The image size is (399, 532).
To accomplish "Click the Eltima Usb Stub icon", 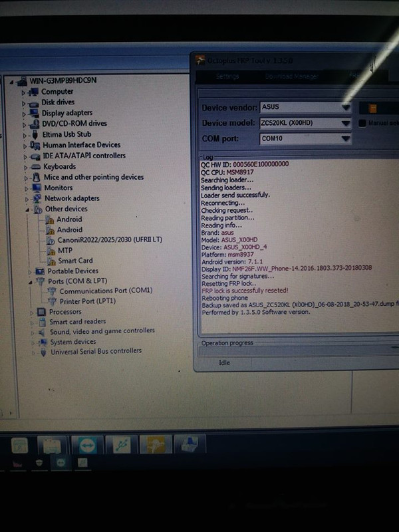I will tap(35, 135).
